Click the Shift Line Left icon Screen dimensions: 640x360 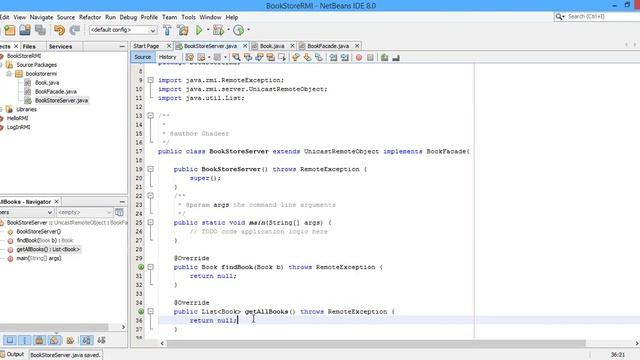tap(333, 58)
